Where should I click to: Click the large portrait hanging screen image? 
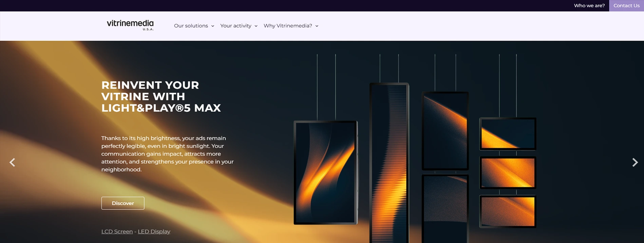[x=325, y=173]
